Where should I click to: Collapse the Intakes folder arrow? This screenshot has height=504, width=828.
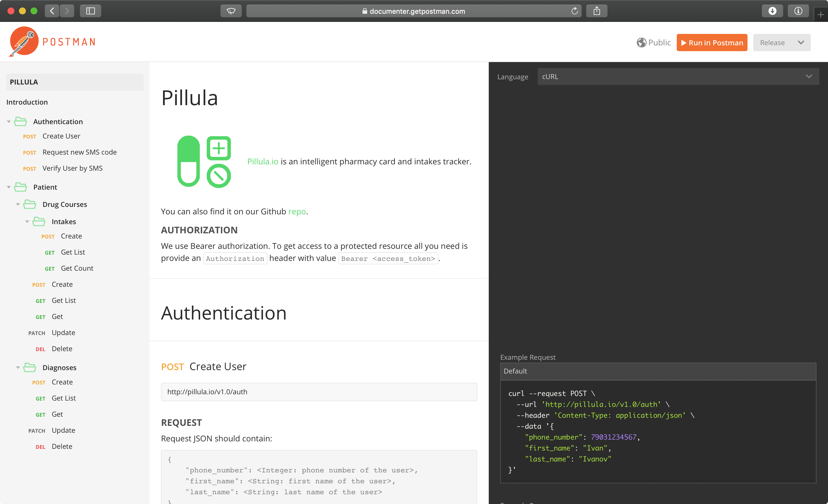pos(27,222)
